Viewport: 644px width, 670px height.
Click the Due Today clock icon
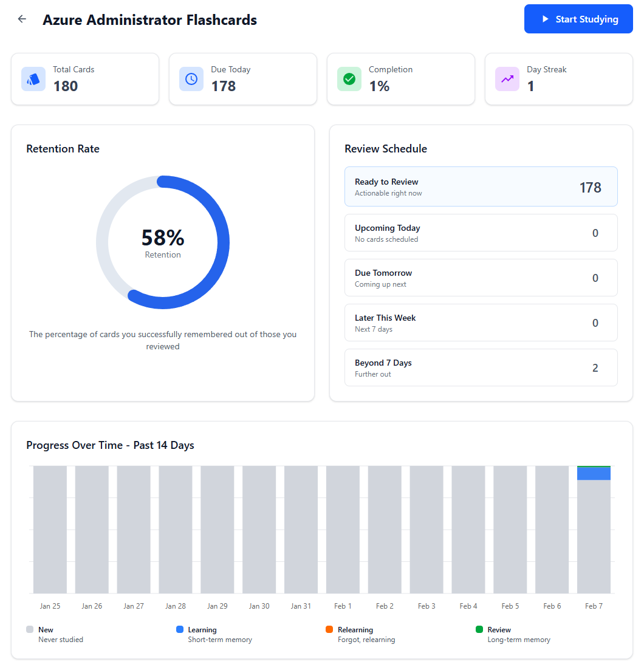point(191,79)
